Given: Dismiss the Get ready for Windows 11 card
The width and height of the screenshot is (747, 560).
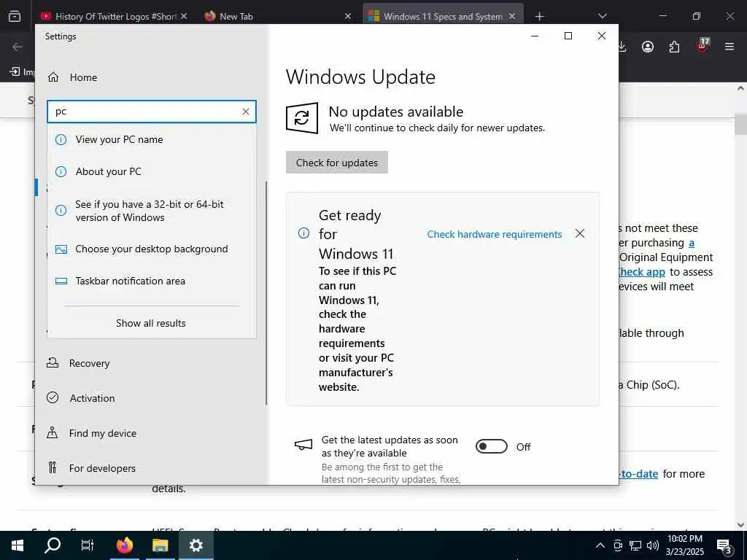Looking at the screenshot, I should pyautogui.click(x=579, y=233).
